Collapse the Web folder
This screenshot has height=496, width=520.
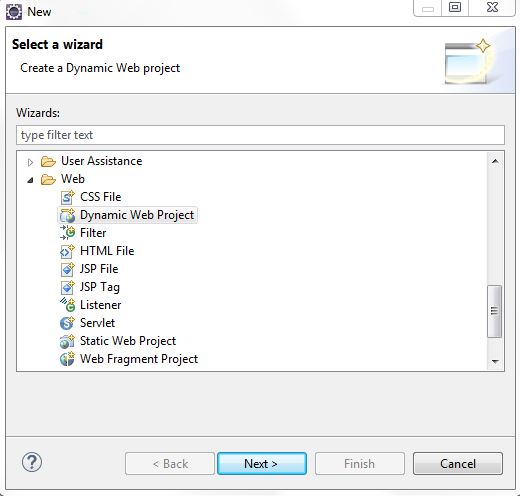(30, 180)
